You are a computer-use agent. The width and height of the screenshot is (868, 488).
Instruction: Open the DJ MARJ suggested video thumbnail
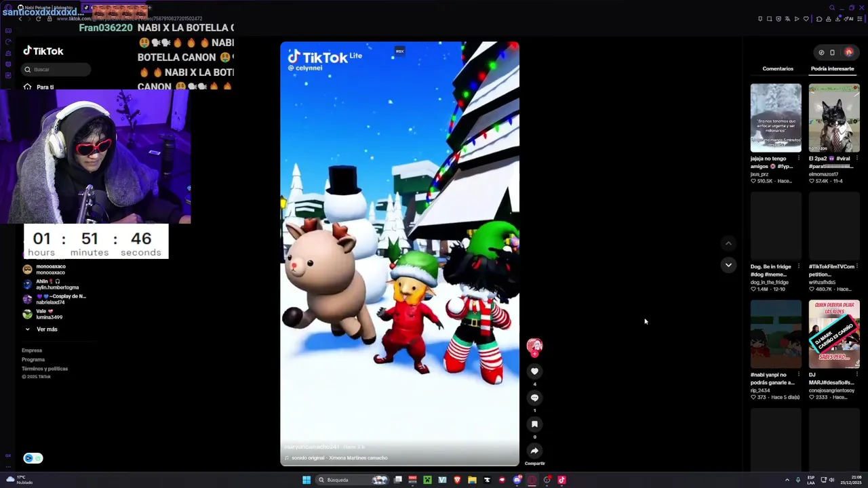pyautogui.click(x=834, y=334)
